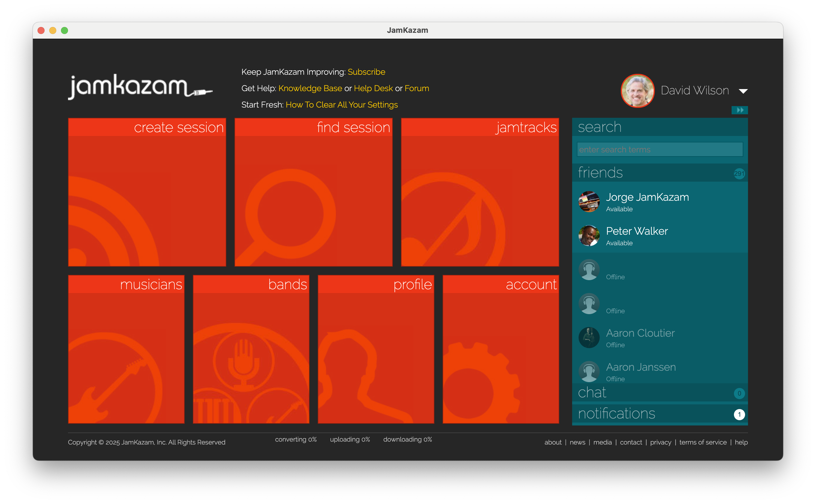Click the Subscribe link
Viewport: 816px width, 504px height.
pos(366,72)
